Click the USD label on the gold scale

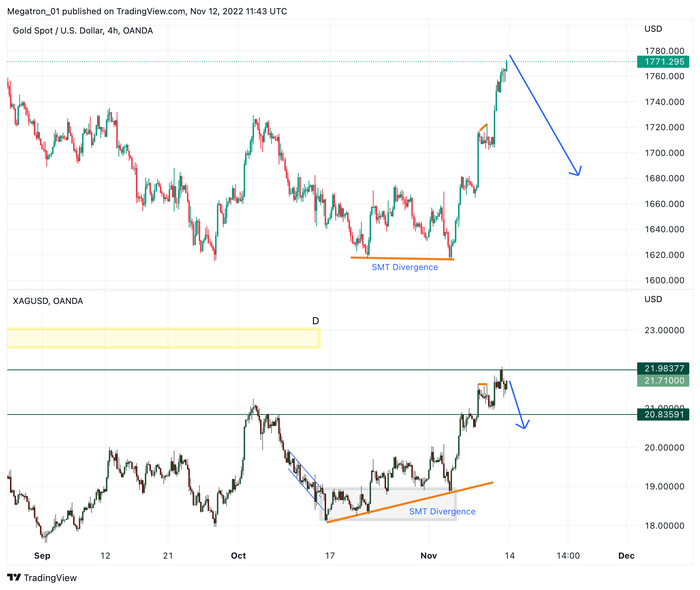pyautogui.click(x=653, y=29)
